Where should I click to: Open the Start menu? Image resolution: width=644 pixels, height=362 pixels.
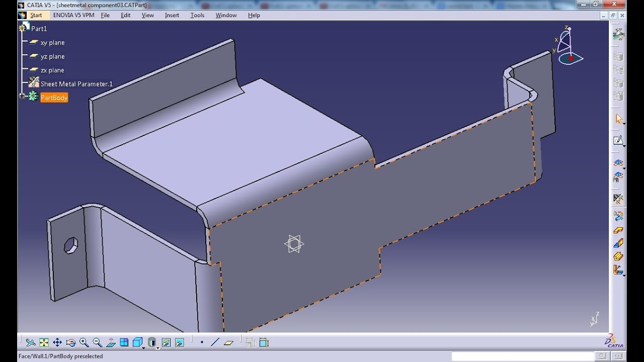tap(36, 15)
